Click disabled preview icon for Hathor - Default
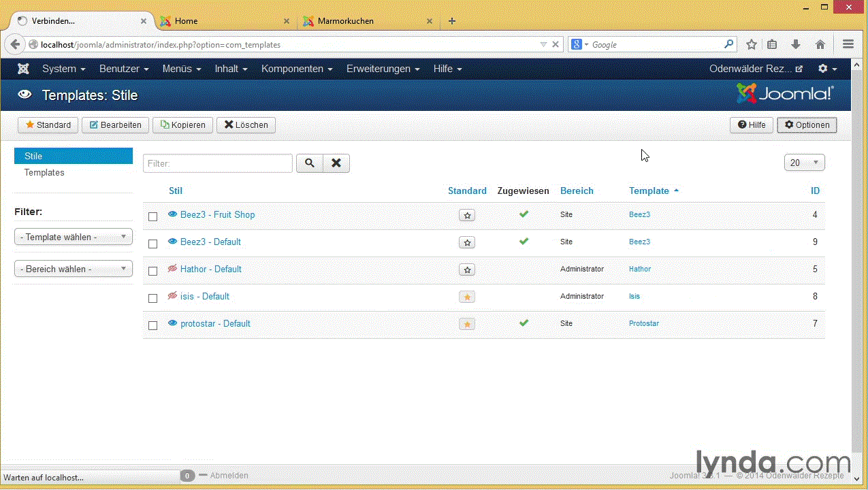This screenshot has width=868, height=490. (173, 269)
